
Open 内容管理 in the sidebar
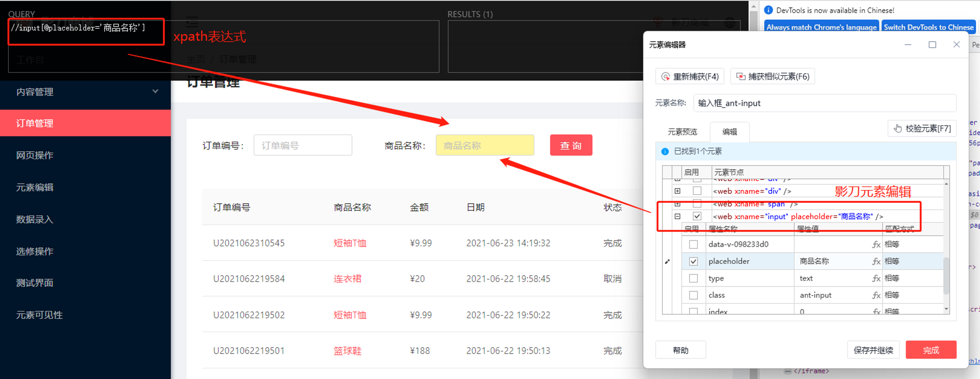point(85,92)
